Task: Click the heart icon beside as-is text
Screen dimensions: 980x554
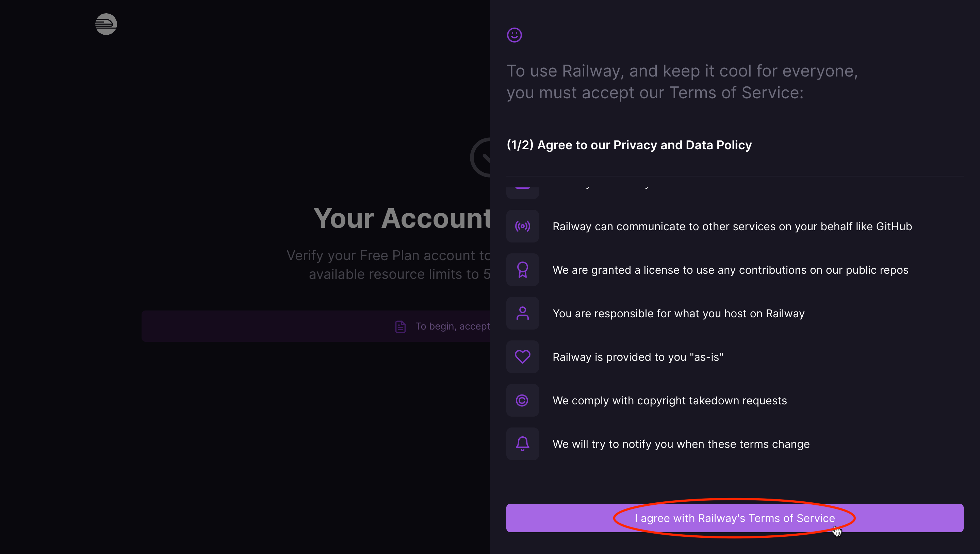Action: pos(523,356)
